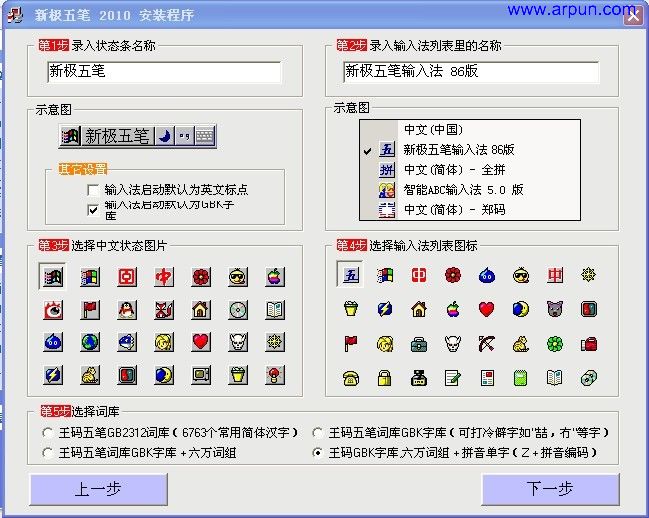Viewport: 649px width, 518px height.
Task: Select 王码五笔GB2312词库 radio option
Action: [48, 433]
